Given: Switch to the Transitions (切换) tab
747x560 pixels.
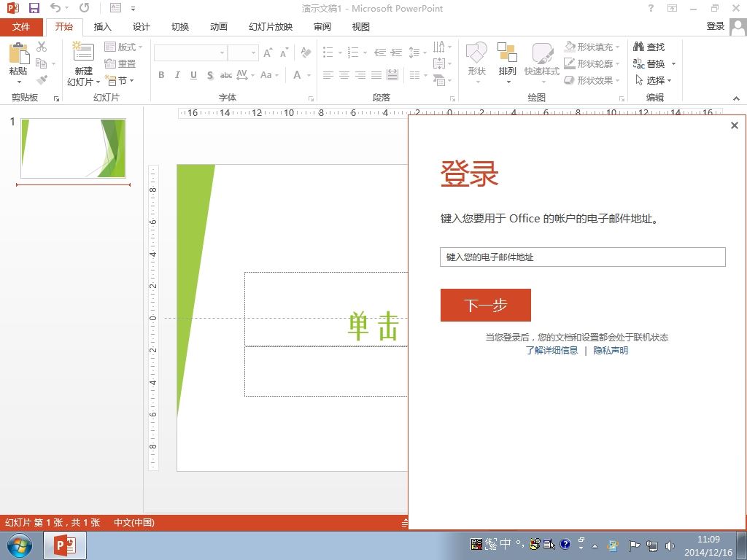Looking at the screenshot, I should pos(180,27).
